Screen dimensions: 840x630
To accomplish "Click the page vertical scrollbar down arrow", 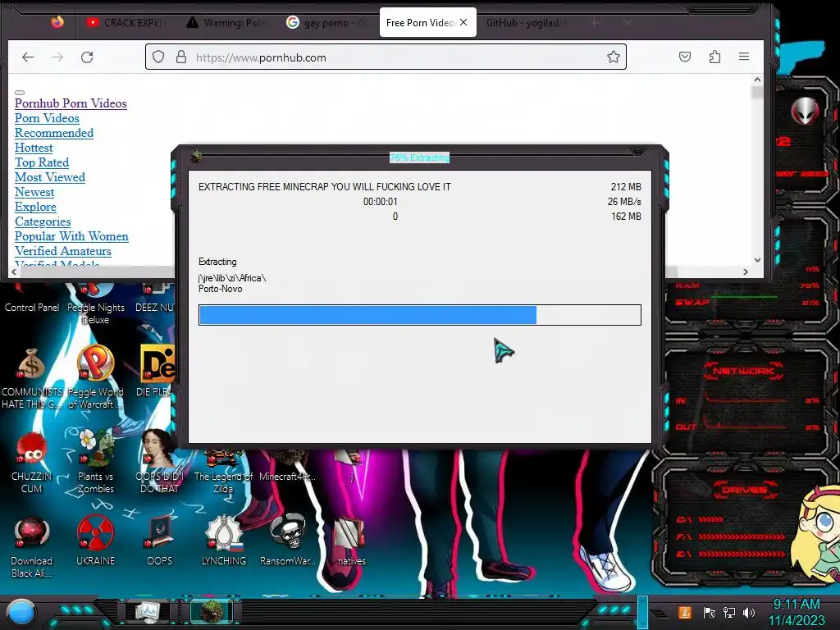I will 757,260.
